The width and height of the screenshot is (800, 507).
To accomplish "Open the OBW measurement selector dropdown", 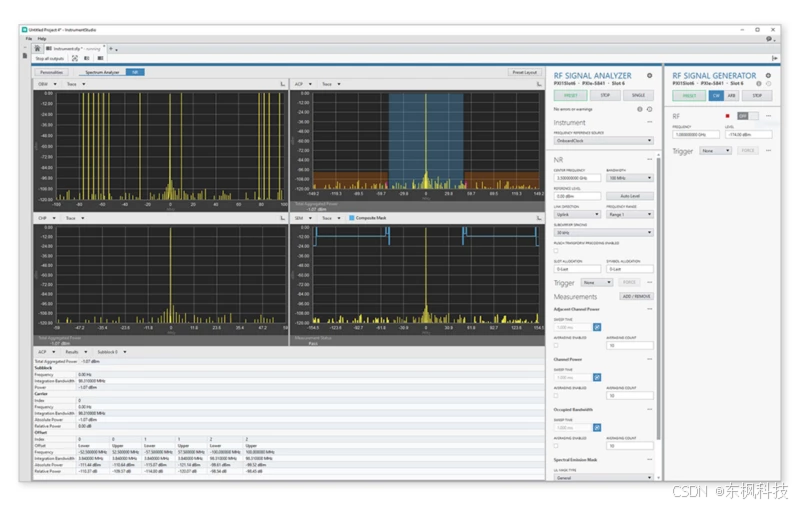I will (x=46, y=84).
